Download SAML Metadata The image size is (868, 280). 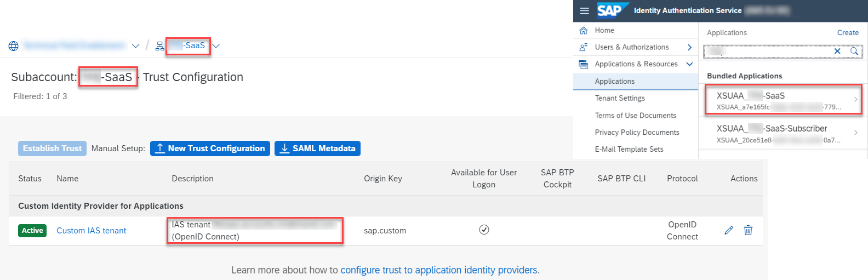coord(317,148)
